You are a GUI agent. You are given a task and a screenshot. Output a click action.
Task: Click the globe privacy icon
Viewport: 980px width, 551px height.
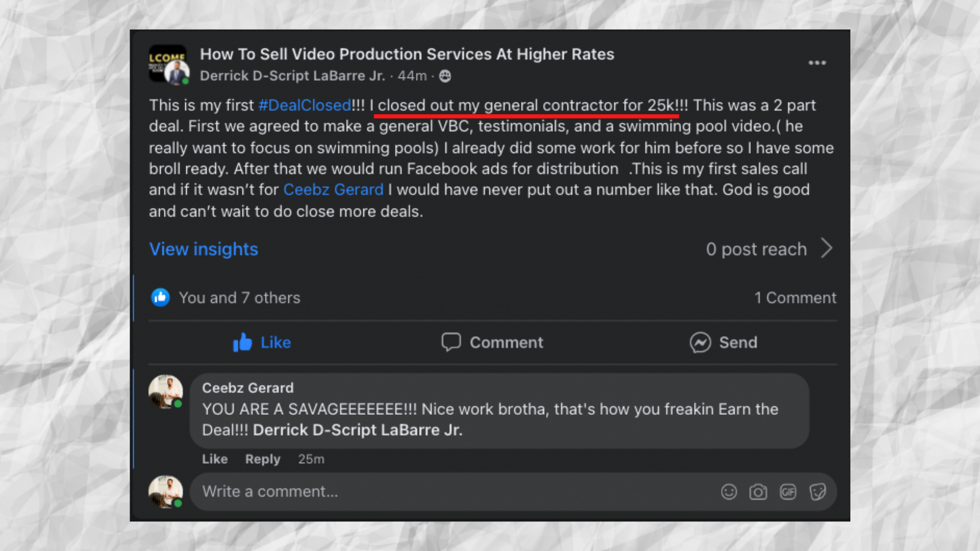[445, 76]
